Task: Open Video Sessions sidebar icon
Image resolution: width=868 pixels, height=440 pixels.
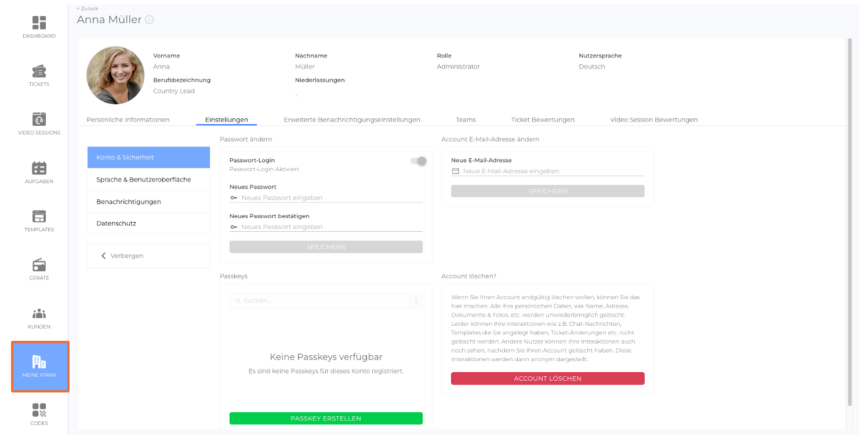Action: (39, 120)
